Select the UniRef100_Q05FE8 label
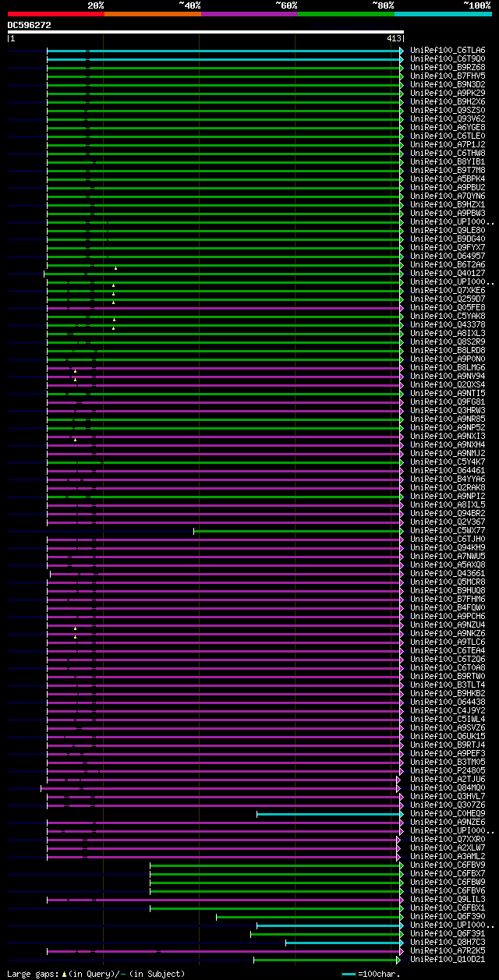This screenshot has height=980, width=499. (448, 307)
